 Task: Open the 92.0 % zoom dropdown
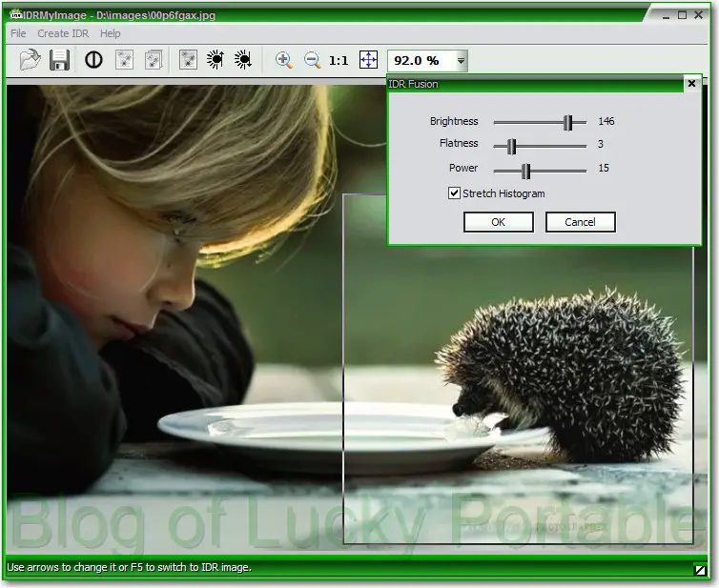(461, 60)
